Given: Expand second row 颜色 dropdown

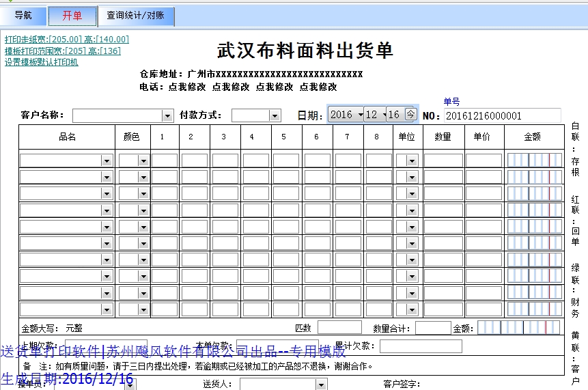Looking at the screenshot, I should click(143, 178).
